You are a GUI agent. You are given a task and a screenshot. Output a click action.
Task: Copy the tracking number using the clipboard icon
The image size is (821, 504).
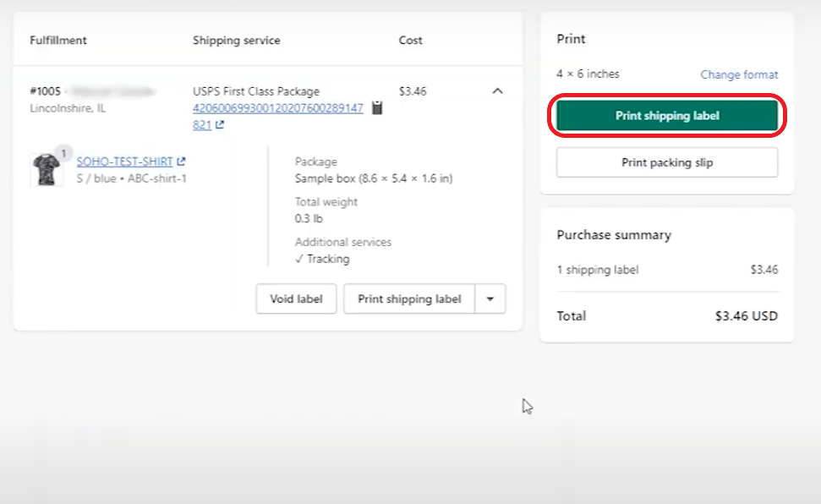377,107
